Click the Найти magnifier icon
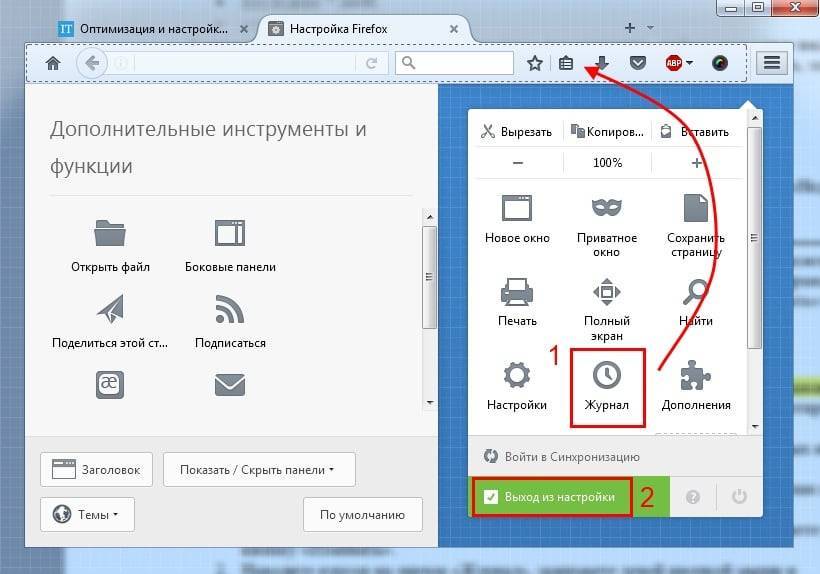The image size is (820, 574). pos(696,292)
